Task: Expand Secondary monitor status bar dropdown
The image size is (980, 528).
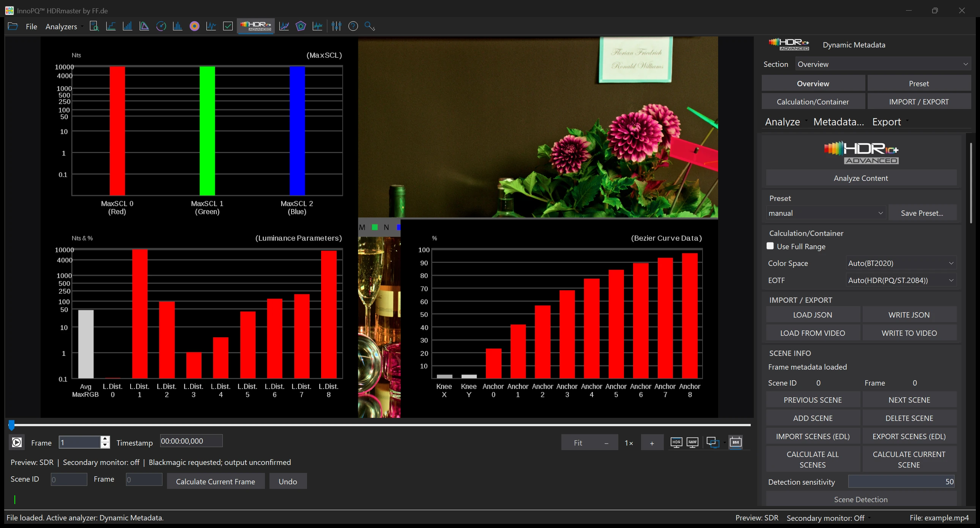Action: click(x=870, y=518)
